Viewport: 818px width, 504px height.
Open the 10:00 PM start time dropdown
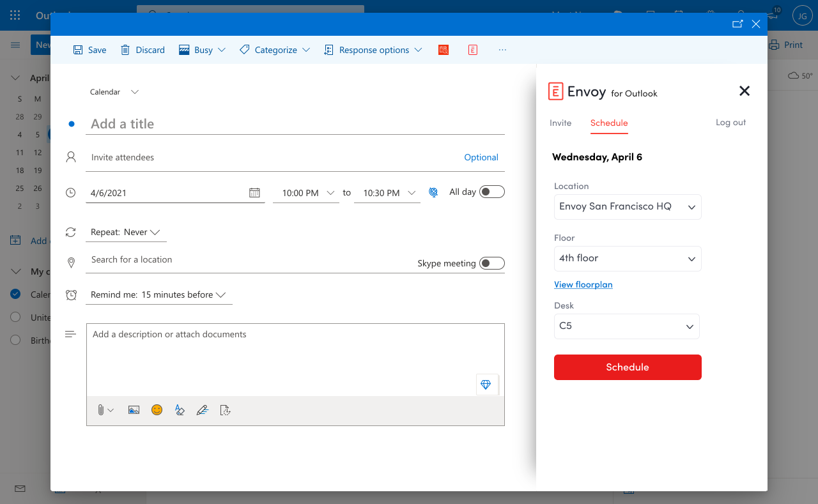[306, 193]
